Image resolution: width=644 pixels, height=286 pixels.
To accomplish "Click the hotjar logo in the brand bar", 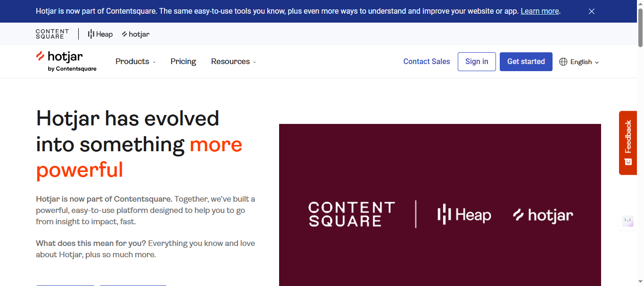I will coord(135,34).
